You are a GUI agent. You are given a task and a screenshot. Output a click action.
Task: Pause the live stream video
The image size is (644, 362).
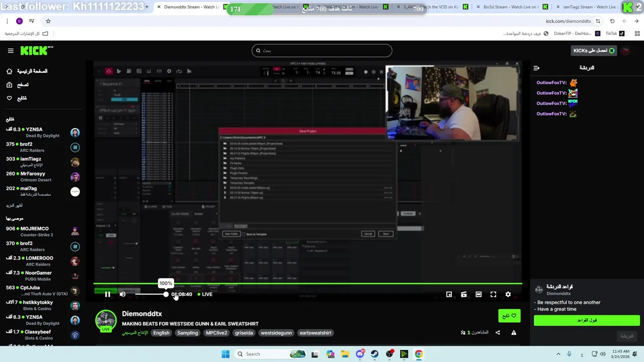click(107, 294)
